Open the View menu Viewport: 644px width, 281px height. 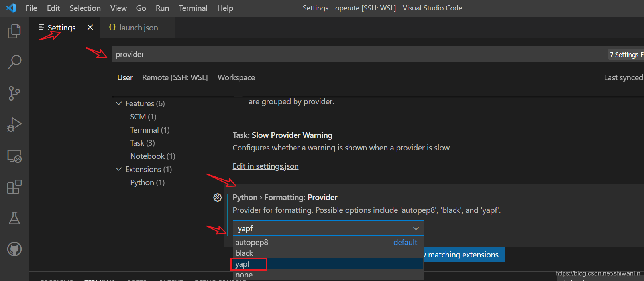coord(118,8)
